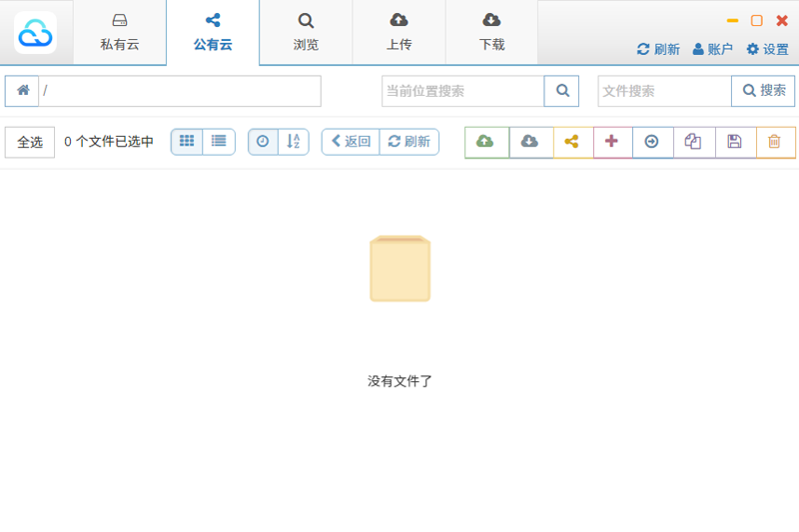
Task: Click the toolbar 刷新 button
Action: tap(409, 142)
